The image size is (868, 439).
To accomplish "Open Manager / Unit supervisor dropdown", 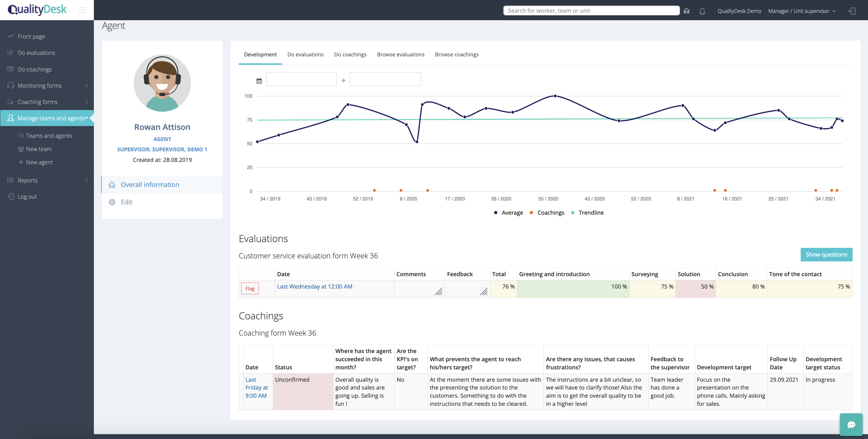I will coord(802,11).
